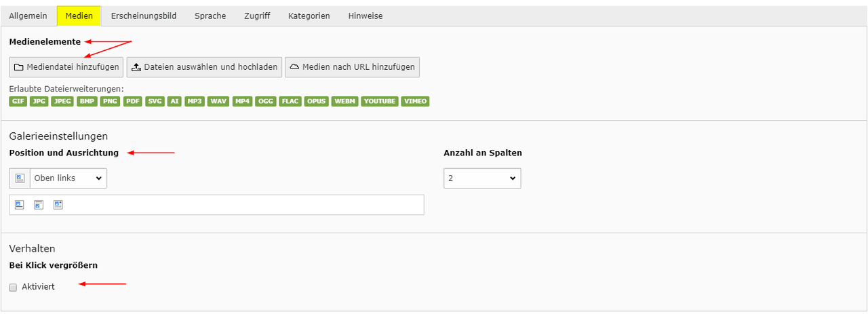Switch to the Hinweise tab
The height and width of the screenshot is (314, 868).
[x=366, y=16]
